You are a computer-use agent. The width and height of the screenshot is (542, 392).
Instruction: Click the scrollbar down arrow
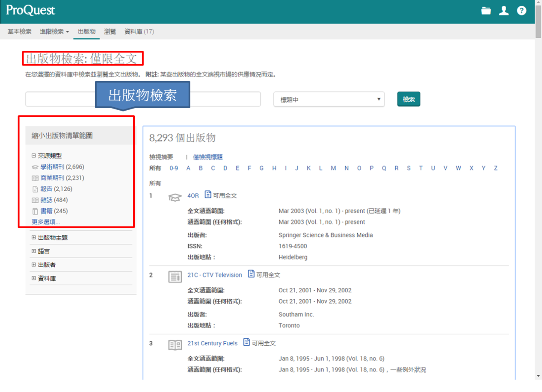tap(538, 376)
